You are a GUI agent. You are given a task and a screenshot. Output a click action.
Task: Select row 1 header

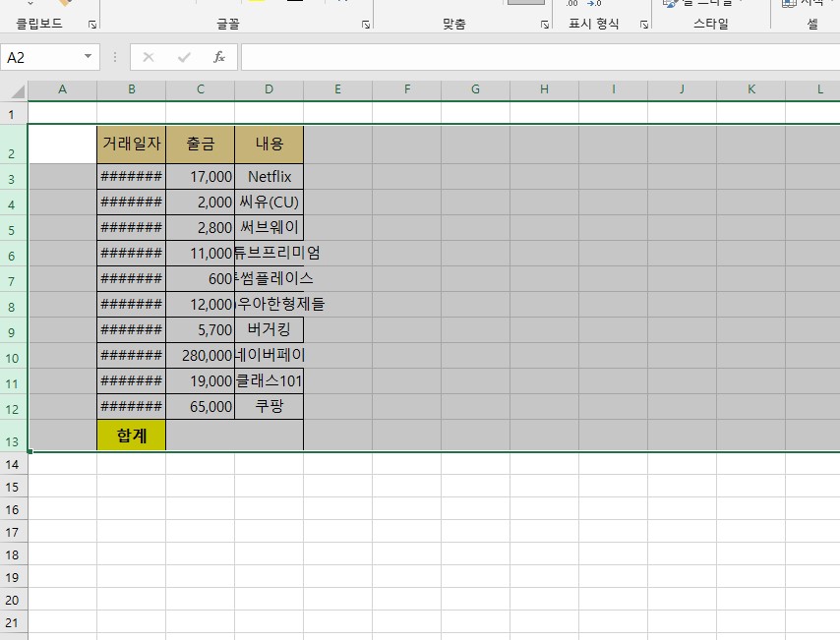(x=14, y=113)
